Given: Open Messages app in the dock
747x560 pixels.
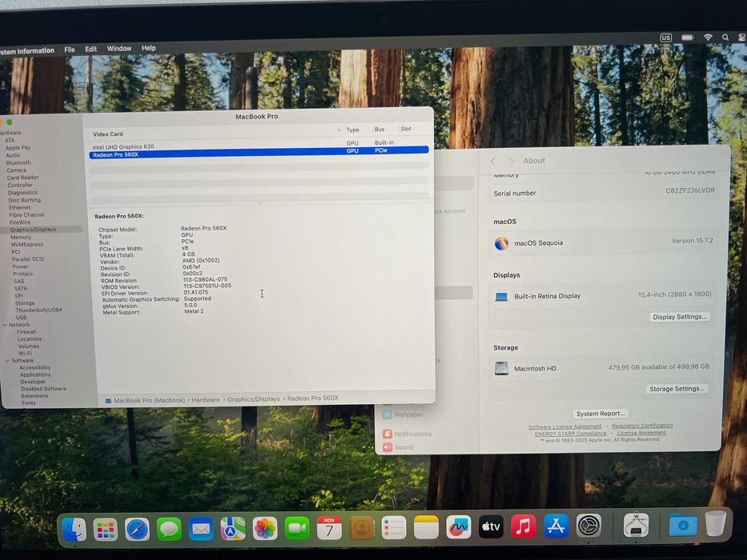Looking at the screenshot, I should click(x=169, y=529).
